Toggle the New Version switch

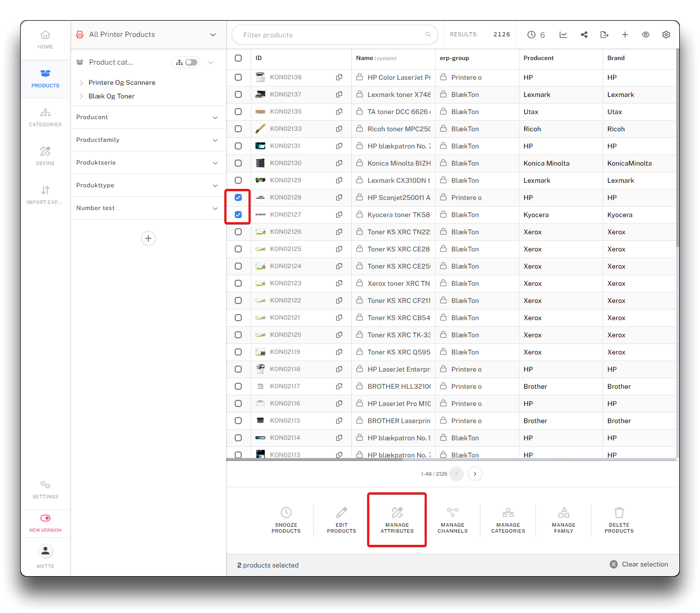click(45, 518)
